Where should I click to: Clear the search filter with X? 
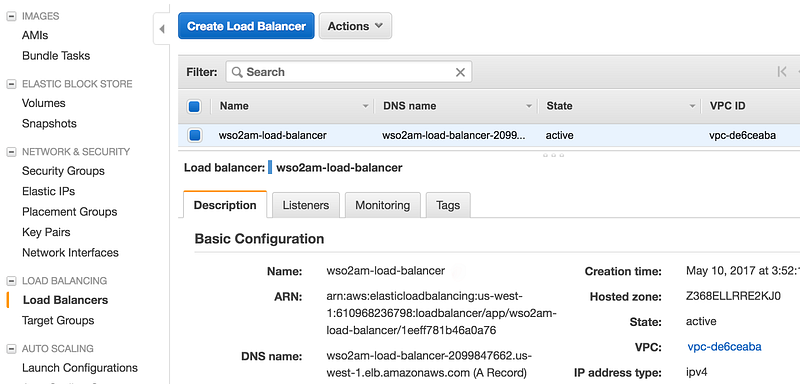click(x=460, y=72)
